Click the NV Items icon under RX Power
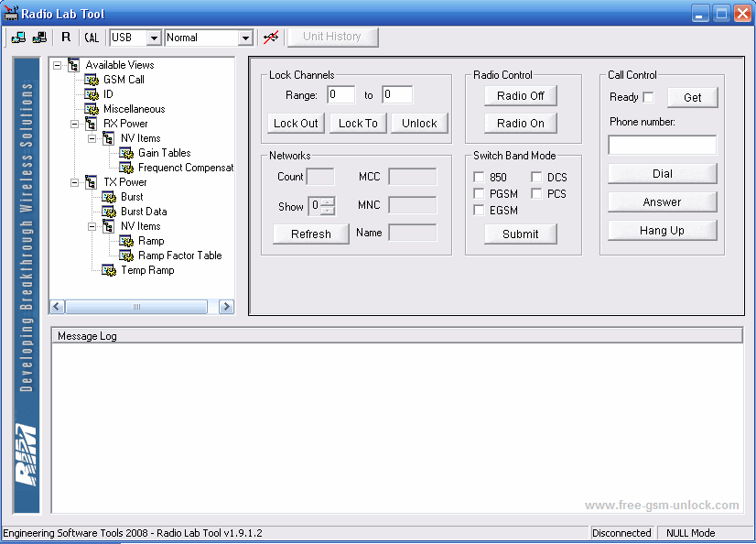 (x=109, y=138)
